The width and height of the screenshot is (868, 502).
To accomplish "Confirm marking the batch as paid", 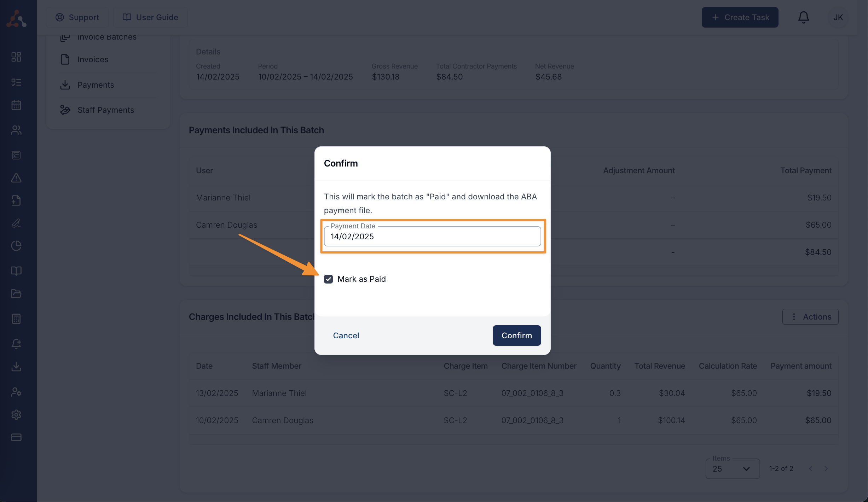I will tap(516, 335).
